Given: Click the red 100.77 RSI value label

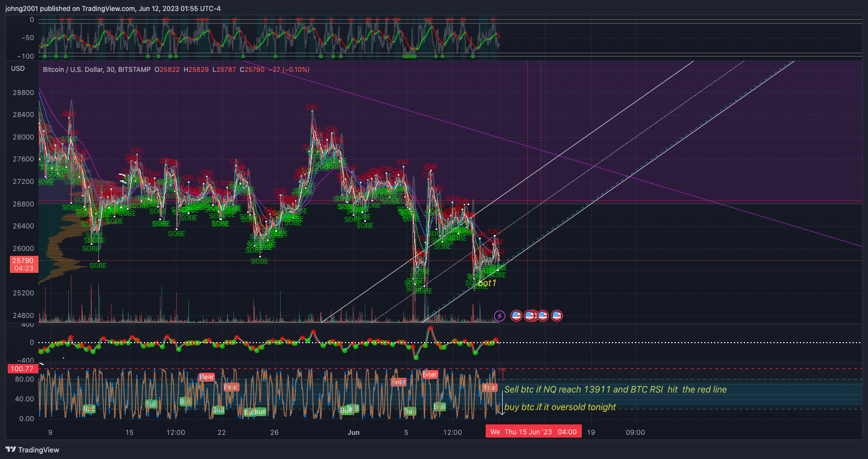Looking at the screenshot, I should click(22, 369).
